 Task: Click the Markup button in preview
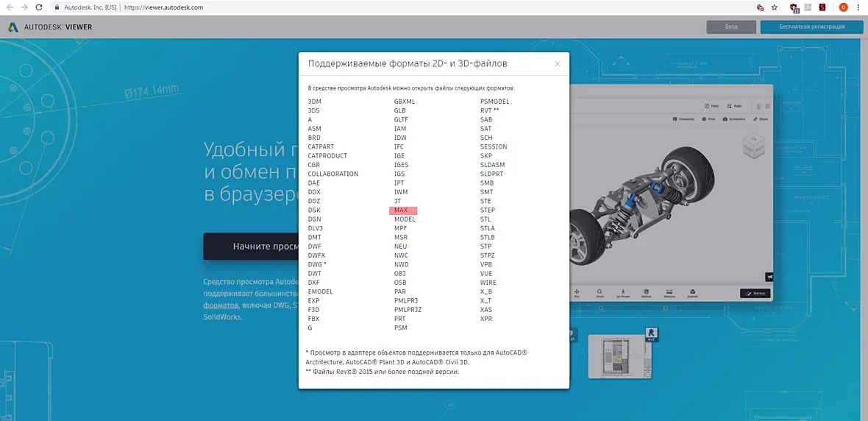coord(755,294)
